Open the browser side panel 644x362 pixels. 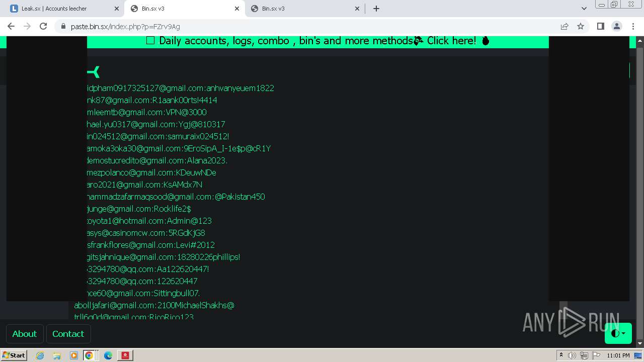click(600, 26)
